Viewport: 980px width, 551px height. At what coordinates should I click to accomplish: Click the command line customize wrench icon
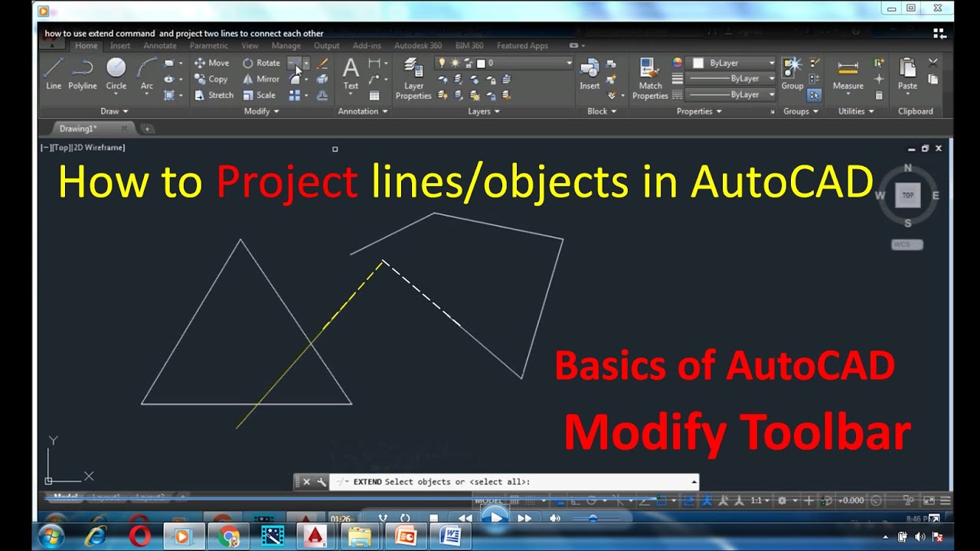pos(322,482)
